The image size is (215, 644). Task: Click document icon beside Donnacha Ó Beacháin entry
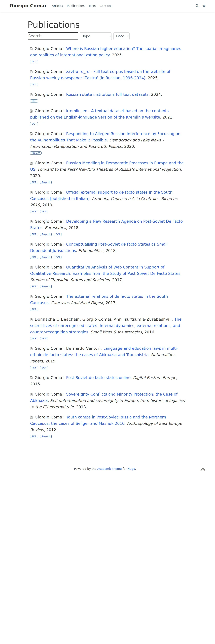click(31, 319)
